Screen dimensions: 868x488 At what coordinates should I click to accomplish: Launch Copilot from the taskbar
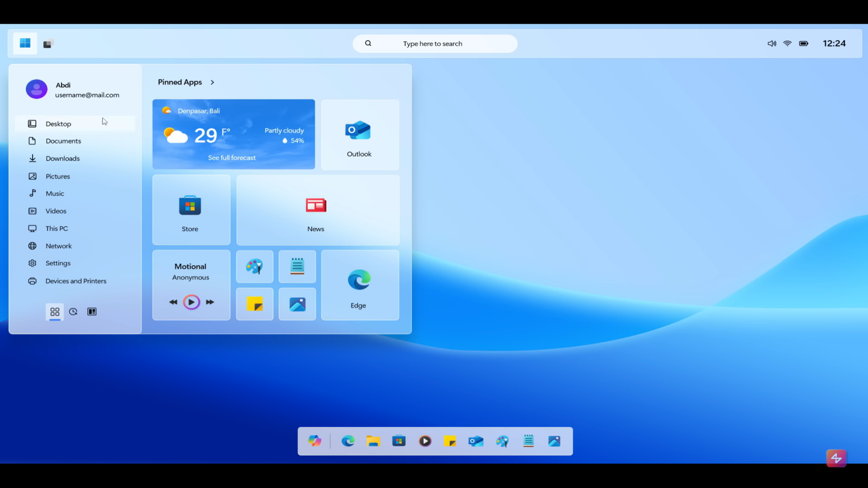(x=315, y=441)
